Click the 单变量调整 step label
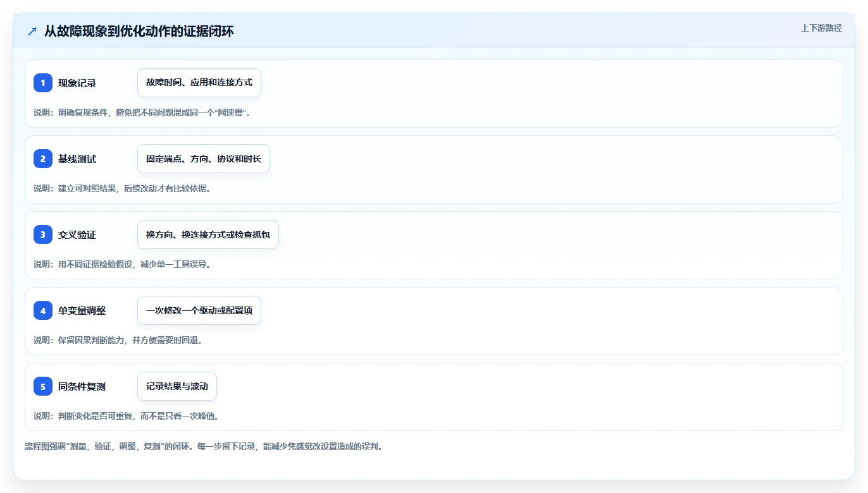Viewport: 868px width, 493px height. (x=82, y=311)
